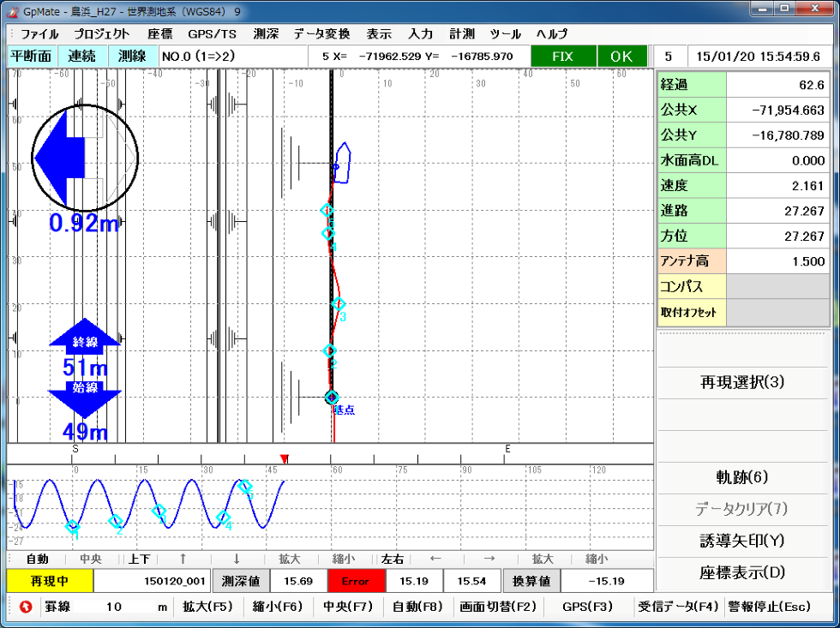Screen dimensions: 840x628
Task: Open the 計測 menu
Action: pyautogui.click(x=462, y=34)
